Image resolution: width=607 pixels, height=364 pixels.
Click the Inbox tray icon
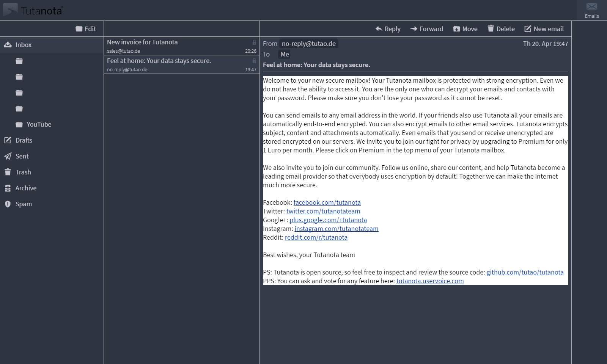click(x=8, y=45)
